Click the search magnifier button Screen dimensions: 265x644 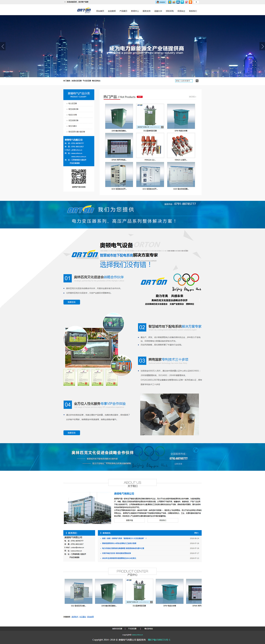197,81
